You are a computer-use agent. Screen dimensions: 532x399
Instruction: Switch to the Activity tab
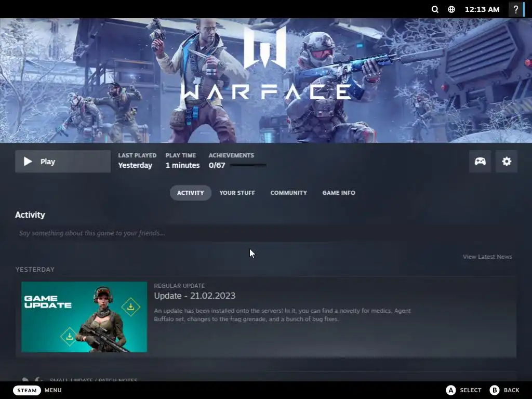pos(190,193)
